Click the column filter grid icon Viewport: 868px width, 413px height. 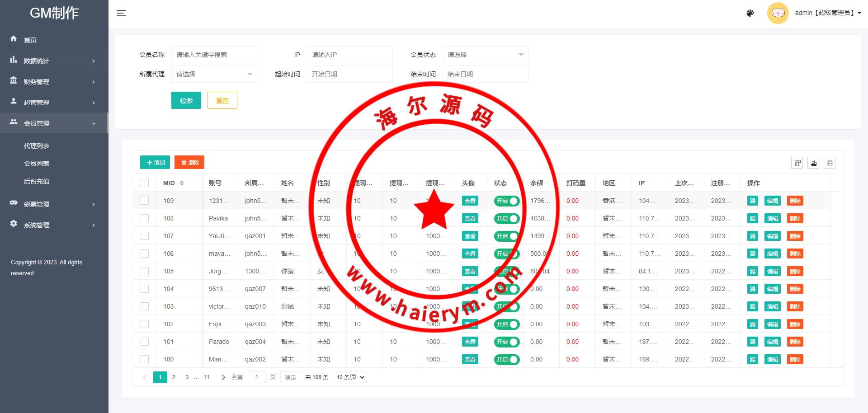click(797, 163)
